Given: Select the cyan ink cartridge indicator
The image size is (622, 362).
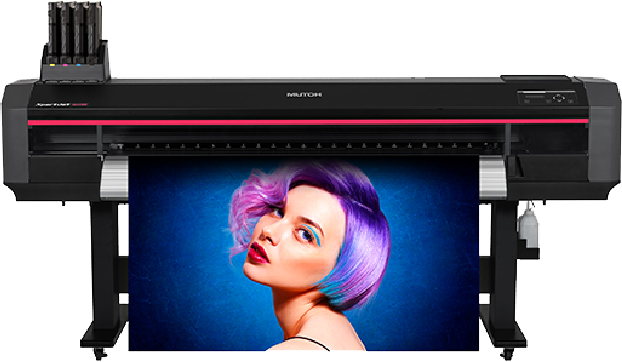Looking at the screenshot, I should click(x=78, y=64).
